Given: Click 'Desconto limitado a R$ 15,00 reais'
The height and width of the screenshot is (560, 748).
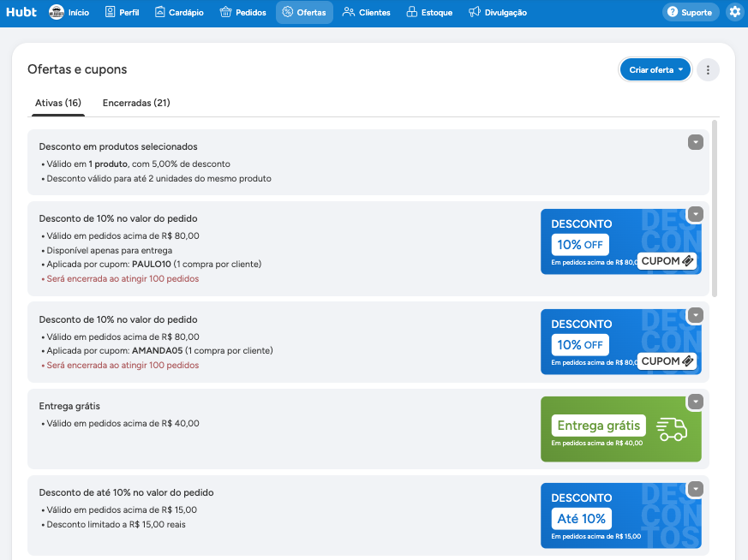Looking at the screenshot, I should (116, 525).
